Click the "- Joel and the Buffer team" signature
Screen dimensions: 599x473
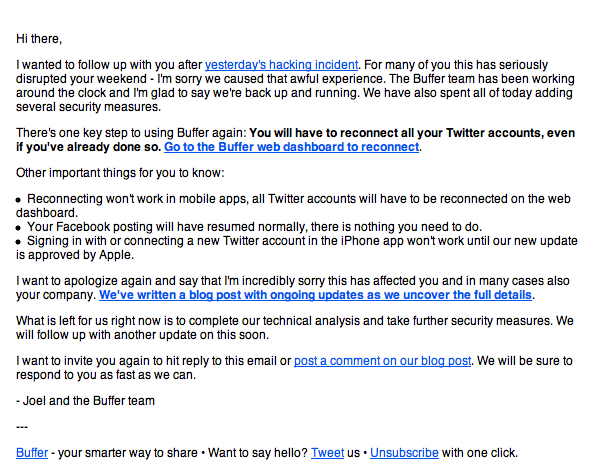pyautogui.click(x=85, y=401)
